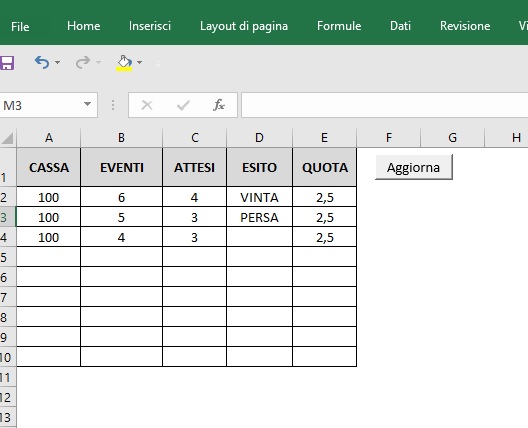Screen dimensions: 528x428
Task: Click the fx Insert Function icon
Action: click(x=219, y=105)
